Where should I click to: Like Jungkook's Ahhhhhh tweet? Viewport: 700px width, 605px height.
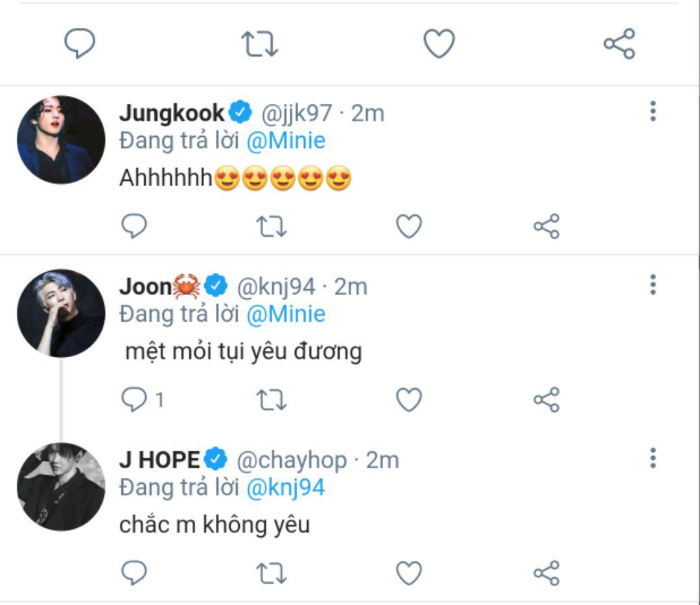(x=409, y=226)
